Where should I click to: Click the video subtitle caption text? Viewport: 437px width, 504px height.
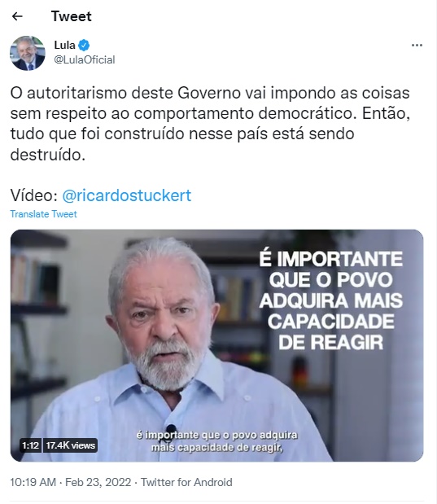tap(217, 441)
